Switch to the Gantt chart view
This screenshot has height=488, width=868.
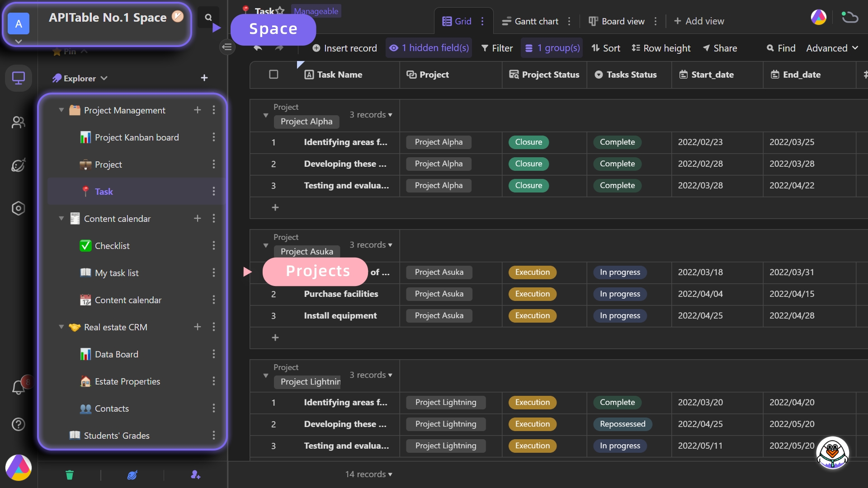530,21
